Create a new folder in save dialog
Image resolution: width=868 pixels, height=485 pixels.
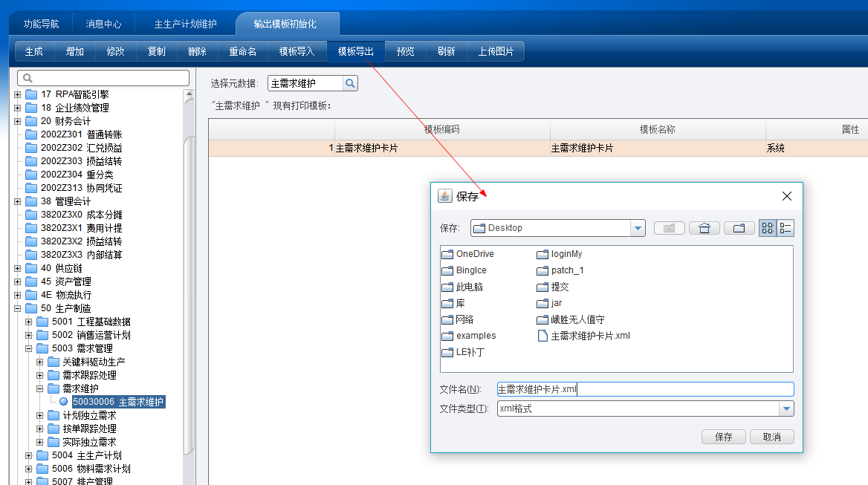(x=739, y=229)
